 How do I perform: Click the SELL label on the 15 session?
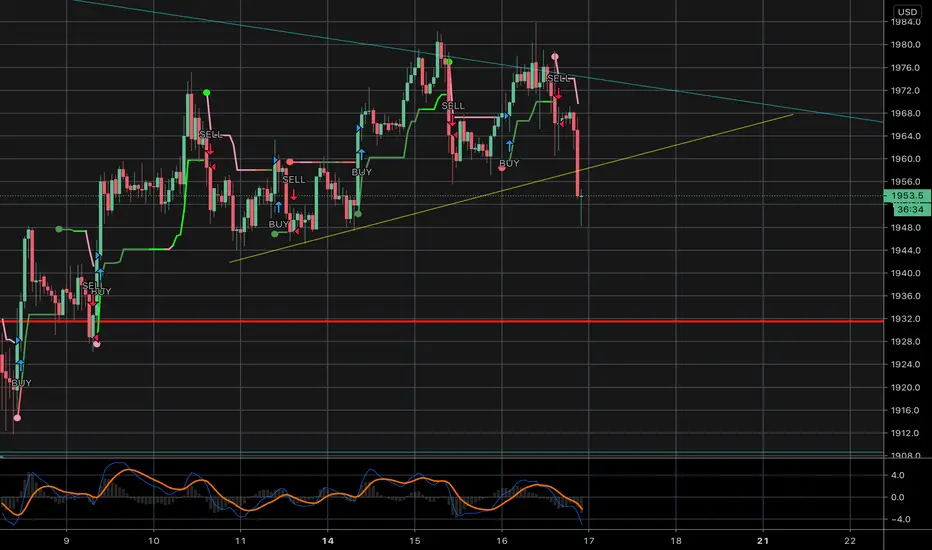(453, 105)
